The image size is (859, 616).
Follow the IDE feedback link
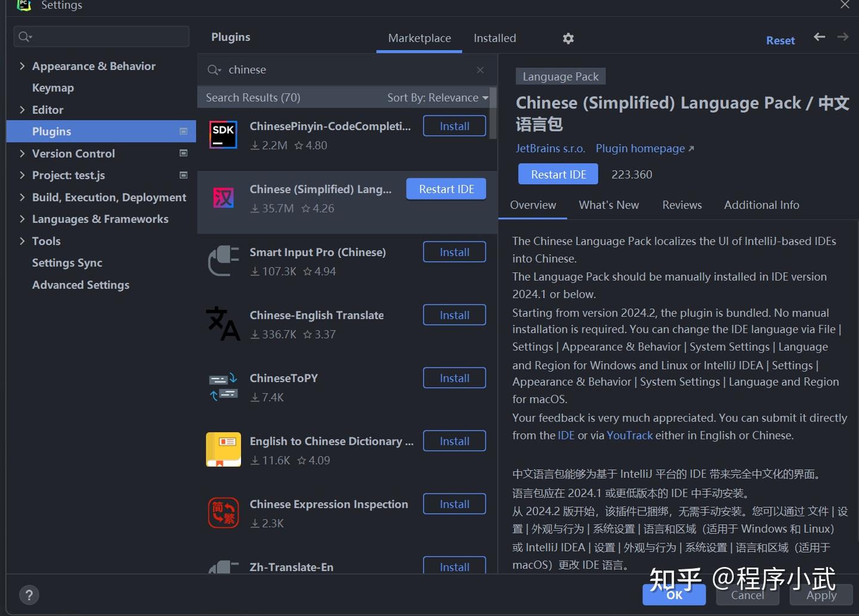click(566, 435)
